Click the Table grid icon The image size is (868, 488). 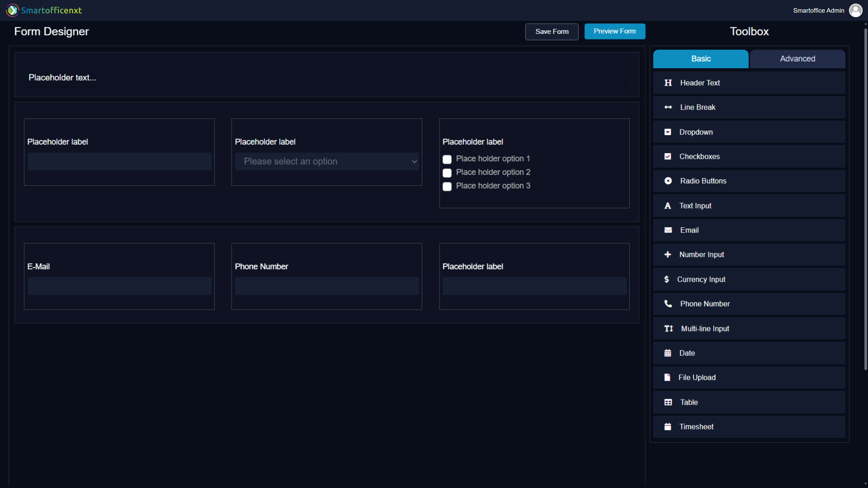pos(668,402)
